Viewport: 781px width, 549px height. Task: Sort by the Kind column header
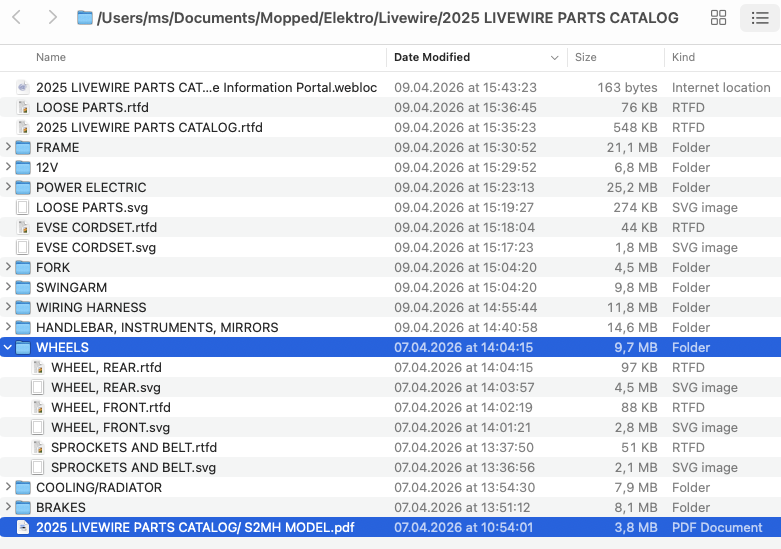(x=684, y=57)
